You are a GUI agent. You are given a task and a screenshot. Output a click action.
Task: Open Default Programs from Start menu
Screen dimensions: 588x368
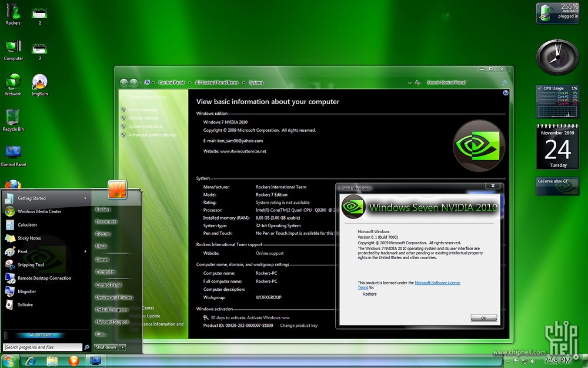pos(112,310)
